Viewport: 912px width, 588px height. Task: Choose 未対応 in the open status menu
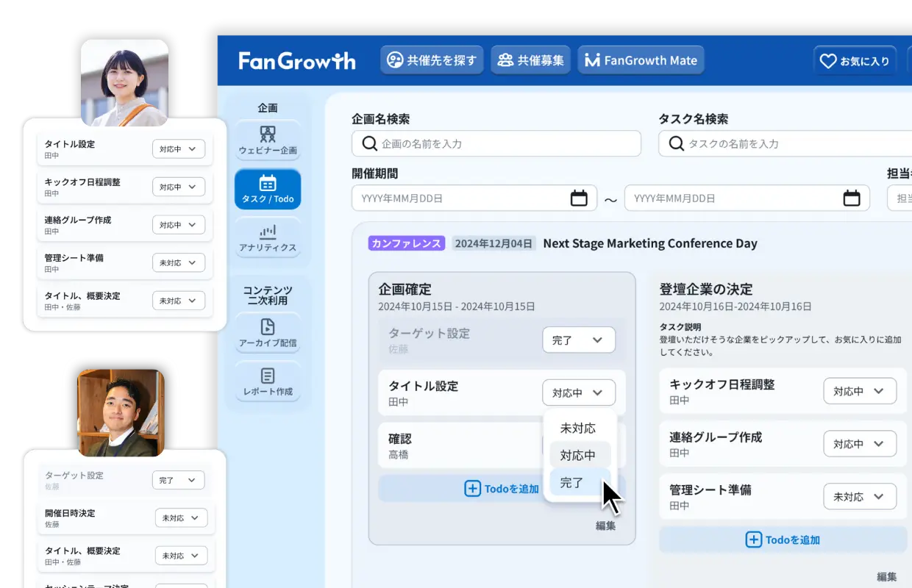pos(578,428)
